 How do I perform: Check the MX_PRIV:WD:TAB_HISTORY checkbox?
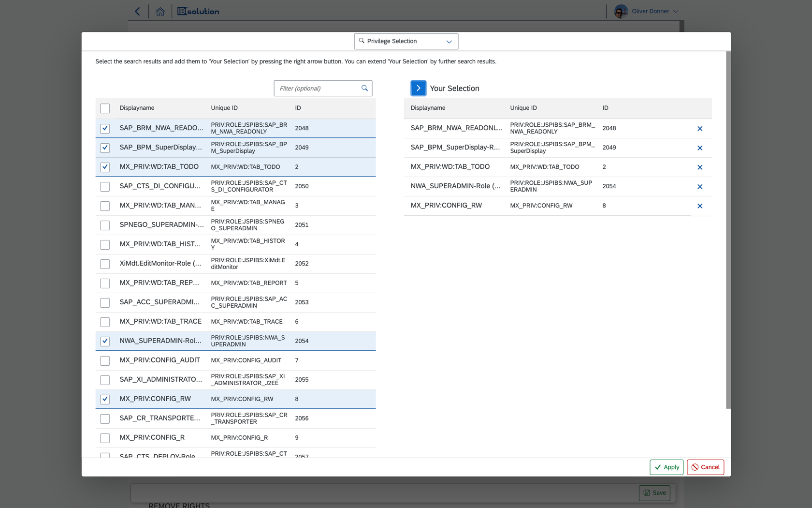105,244
